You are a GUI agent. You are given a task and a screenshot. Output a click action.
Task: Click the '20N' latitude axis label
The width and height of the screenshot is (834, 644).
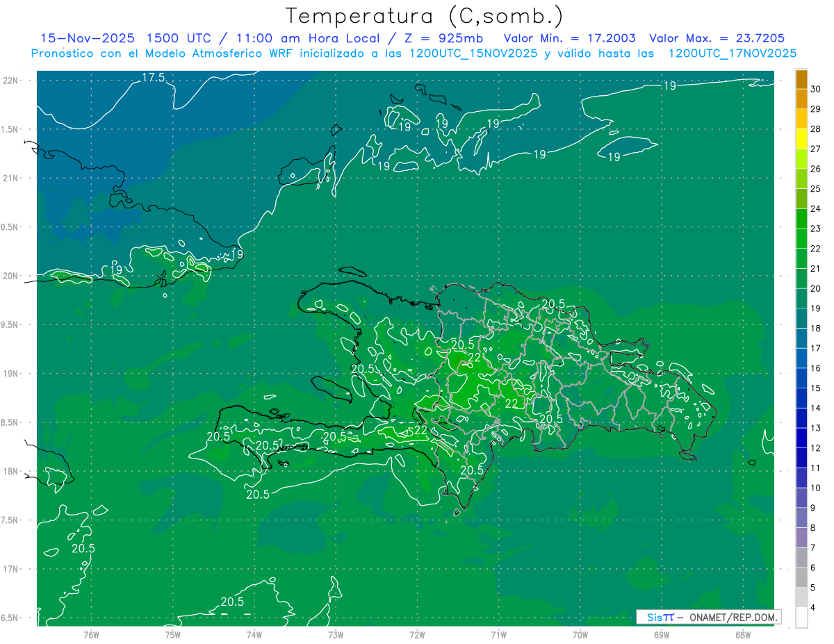[x=11, y=276]
